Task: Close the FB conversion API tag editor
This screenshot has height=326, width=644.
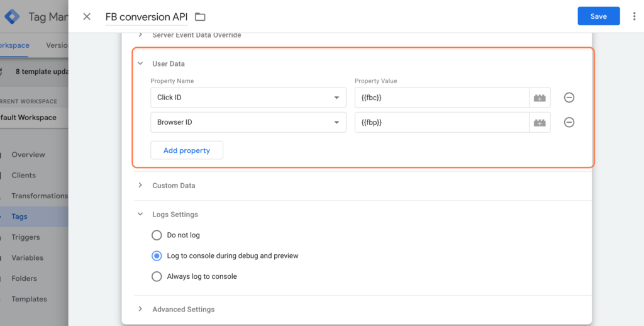Action: coord(87,16)
